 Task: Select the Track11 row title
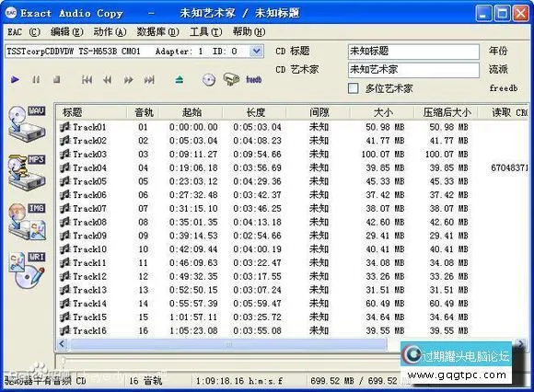click(x=89, y=262)
